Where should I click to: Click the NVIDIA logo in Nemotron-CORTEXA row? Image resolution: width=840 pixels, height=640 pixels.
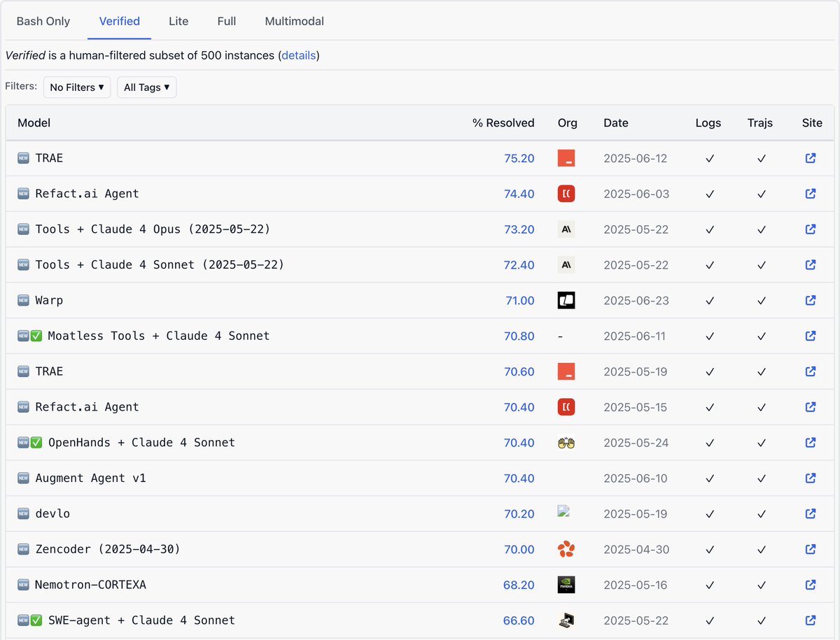566,585
